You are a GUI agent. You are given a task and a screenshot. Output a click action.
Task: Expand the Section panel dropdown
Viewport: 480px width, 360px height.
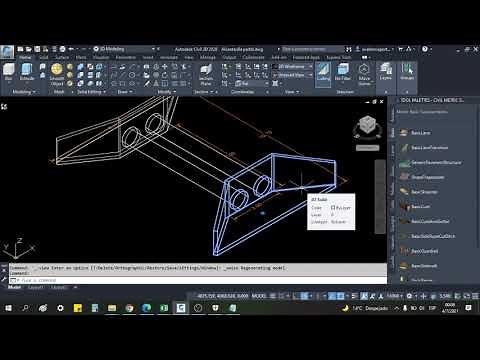coord(203,92)
